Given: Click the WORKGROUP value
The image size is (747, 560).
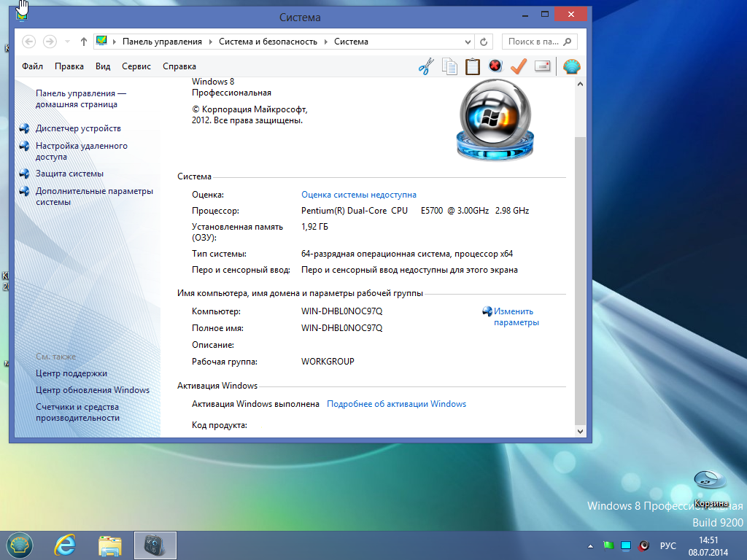Looking at the screenshot, I should pos(328,362).
